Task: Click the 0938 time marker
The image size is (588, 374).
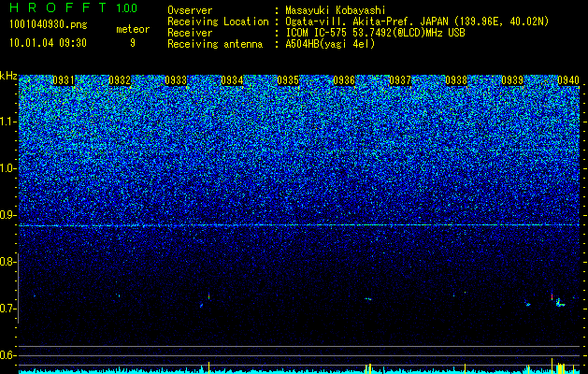Action: pyautogui.click(x=456, y=80)
